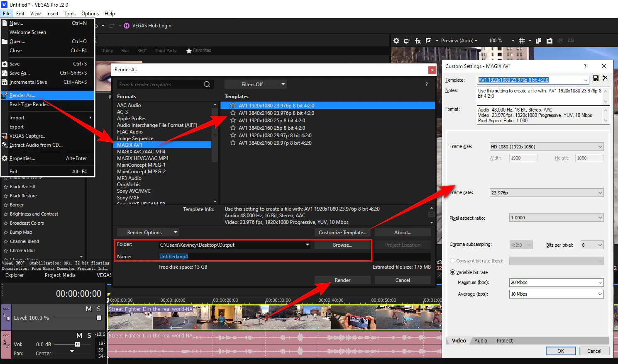The image size is (618, 364).
Task: Solo video track 1
Action: pos(99,309)
